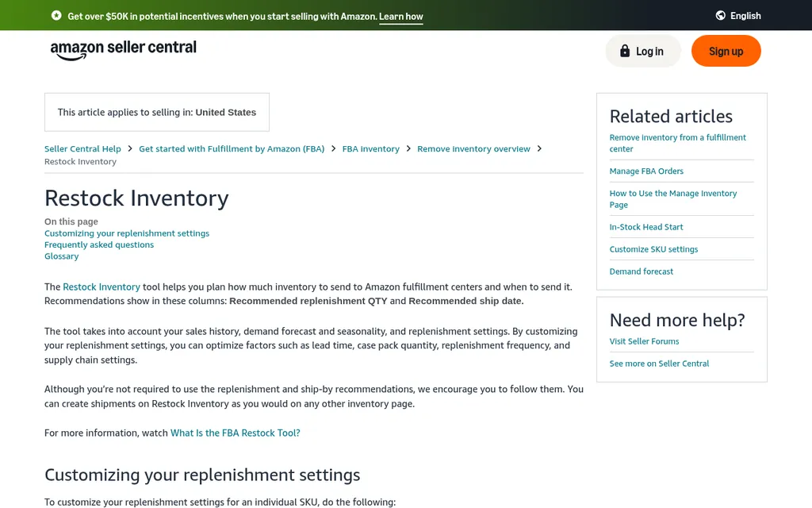The width and height of the screenshot is (812, 508).
Task: Open the Restock Inventory tool link
Action: [101, 287]
